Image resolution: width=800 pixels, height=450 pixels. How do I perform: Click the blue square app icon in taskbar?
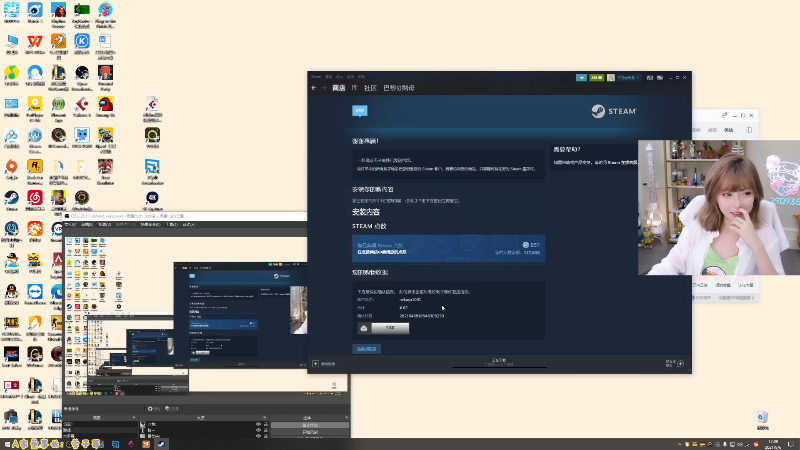click(x=115, y=444)
